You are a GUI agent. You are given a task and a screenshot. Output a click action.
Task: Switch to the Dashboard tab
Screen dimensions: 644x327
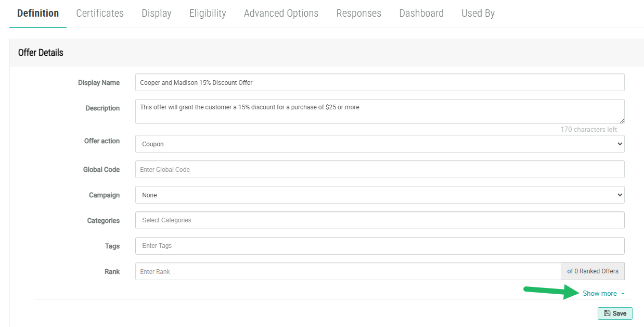pyautogui.click(x=421, y=14)
